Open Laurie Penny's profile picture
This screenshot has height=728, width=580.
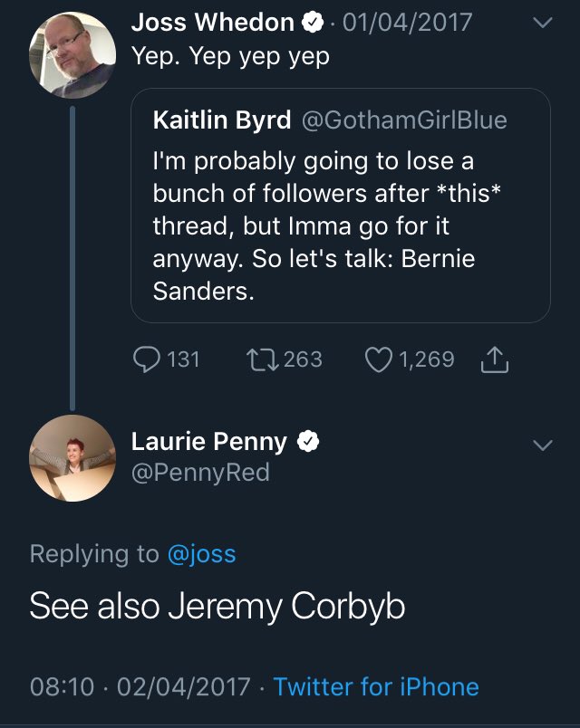pos(72,458)
